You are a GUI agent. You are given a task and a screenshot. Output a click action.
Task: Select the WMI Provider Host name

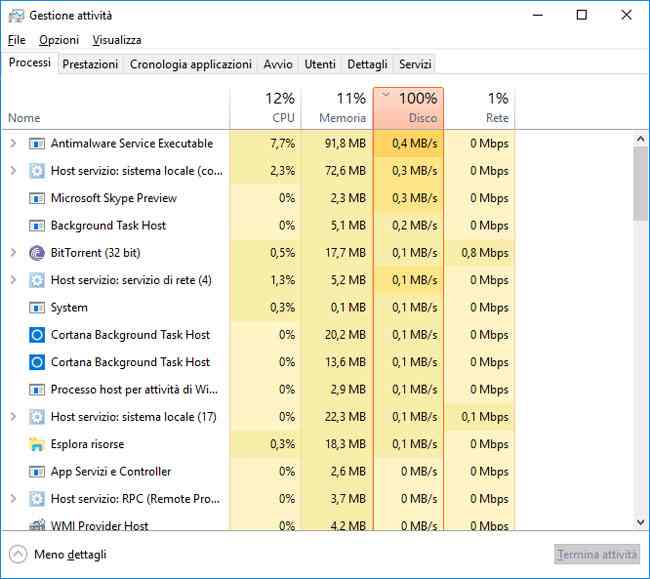(x=99, y=526)
